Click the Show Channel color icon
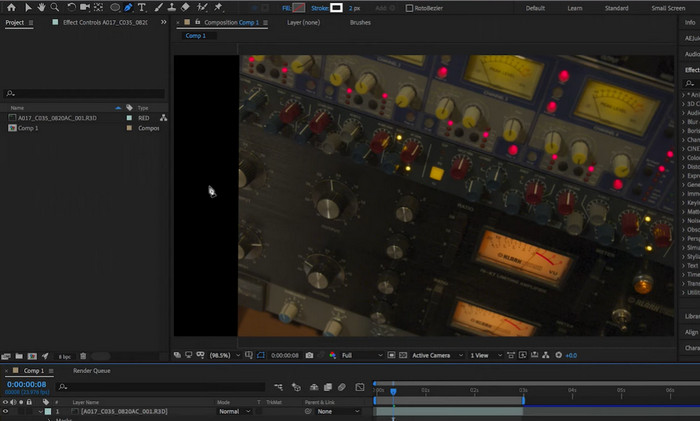The width and height of the screenshot is (700, 421). click(333, 355)
